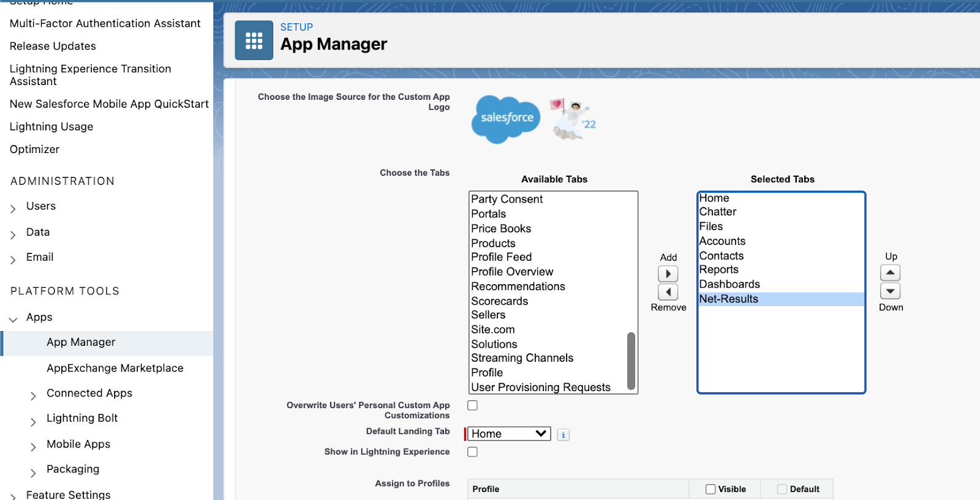The width and height of the screenshot is (980, 500).
Task: Enable Show in Lightning Experience checkbox
Action: coord(472,452)
